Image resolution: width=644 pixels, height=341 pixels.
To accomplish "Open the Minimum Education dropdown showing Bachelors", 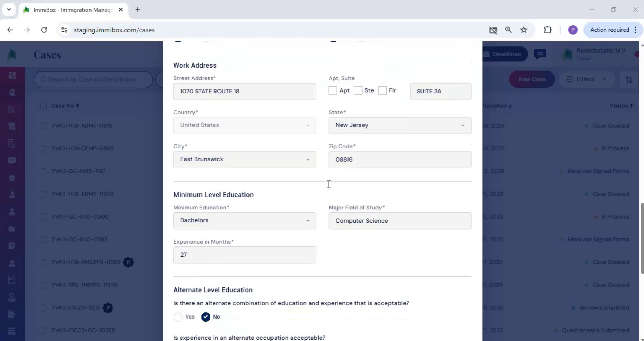I will click(245, 221).
